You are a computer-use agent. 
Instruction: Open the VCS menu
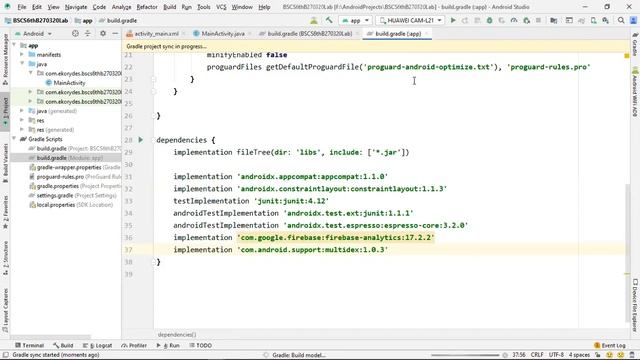[x=221, y=7]
